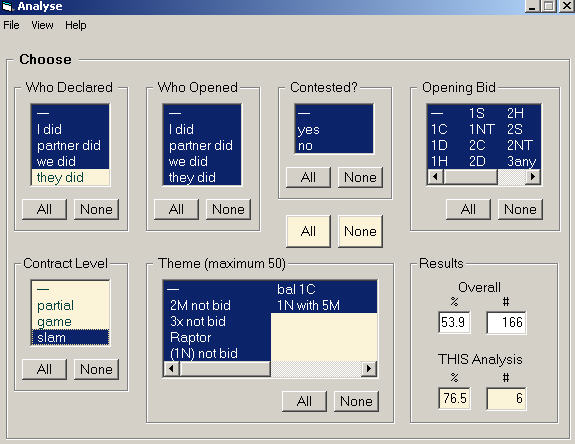Click the THIS Analysis percent field
This screenshot has height=444, width=575.
(455, 398)
